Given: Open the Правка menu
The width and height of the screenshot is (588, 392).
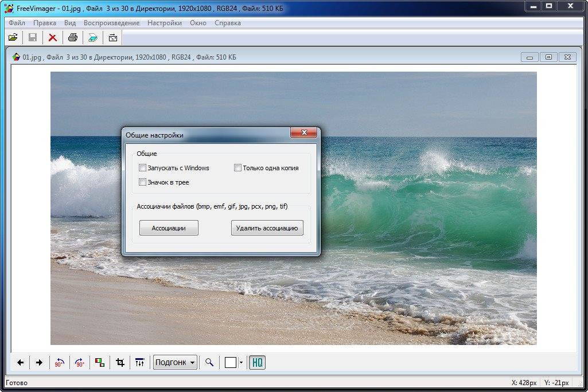Looking at the screenshot, I should (x=45, y=23).
